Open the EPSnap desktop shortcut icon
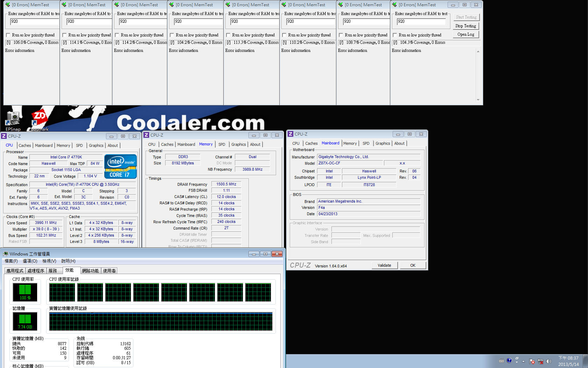Screen dimensions: 588x368 point(13,118)
